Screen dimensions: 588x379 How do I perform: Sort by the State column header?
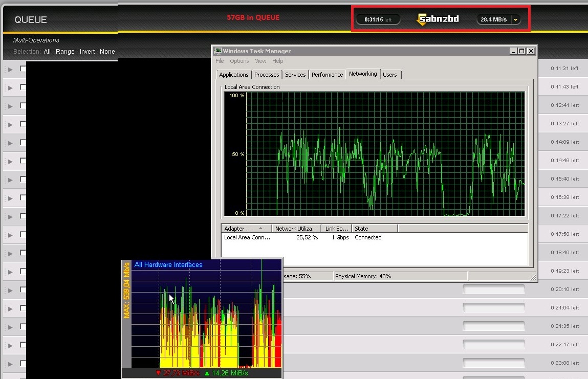[375, 228]
